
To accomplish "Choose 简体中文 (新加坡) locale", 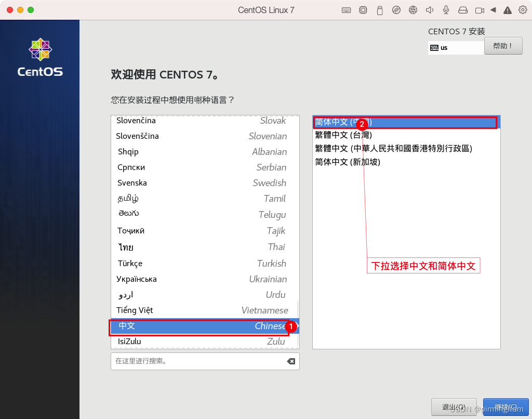I will [x=406, y=162].
